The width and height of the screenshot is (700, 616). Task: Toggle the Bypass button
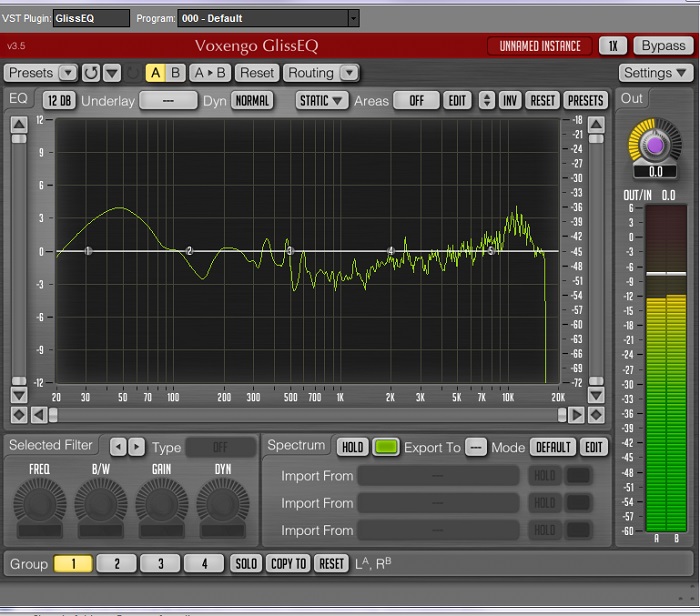tap(663, 46)
